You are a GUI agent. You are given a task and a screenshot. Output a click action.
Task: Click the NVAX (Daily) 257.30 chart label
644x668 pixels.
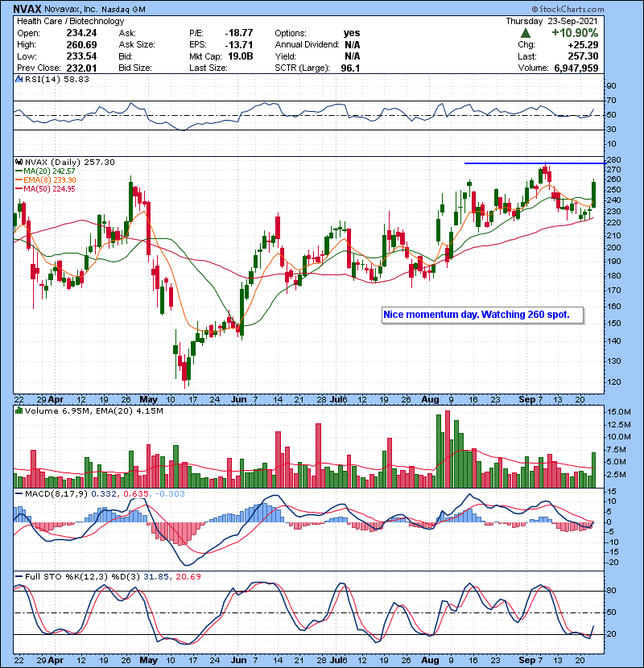70,162
